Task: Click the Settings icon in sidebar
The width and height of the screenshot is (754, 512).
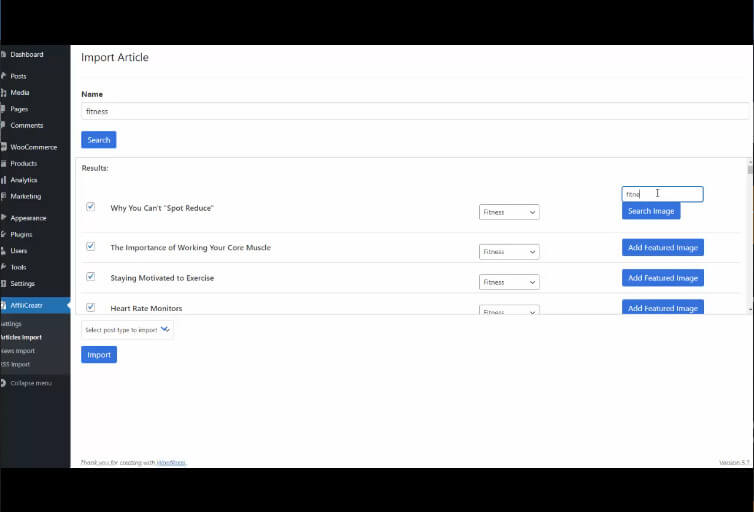Action: [x=3, y=283]
